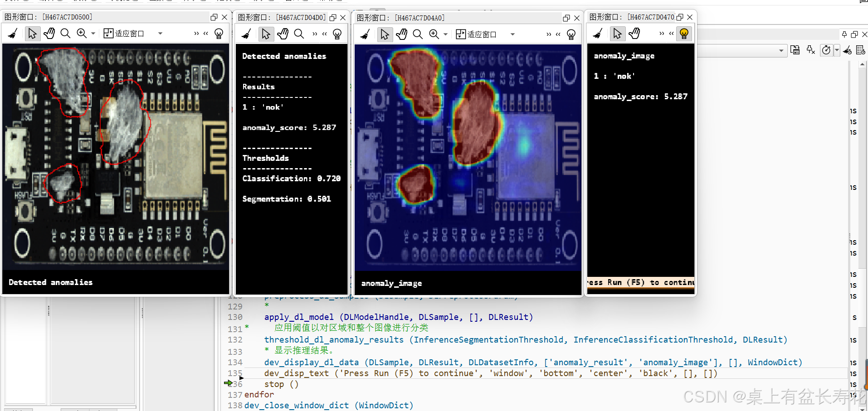Click the 适应窗口 fit button in window H467AC7D04A0
Viewport: 868px width, 411px height.
pos(476,34)
